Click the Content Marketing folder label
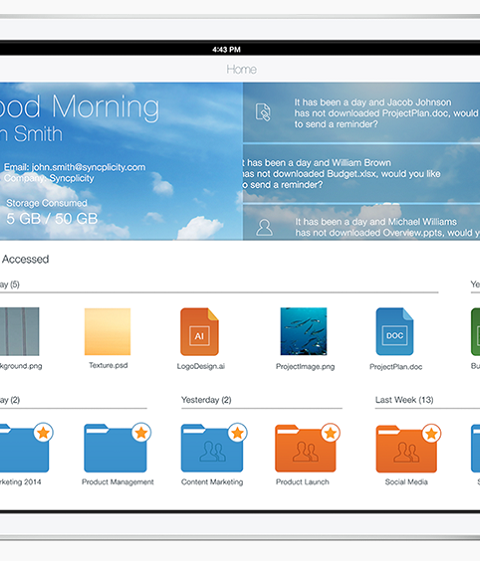The height and width of the screenshot is (561, 480). [212, 482]
